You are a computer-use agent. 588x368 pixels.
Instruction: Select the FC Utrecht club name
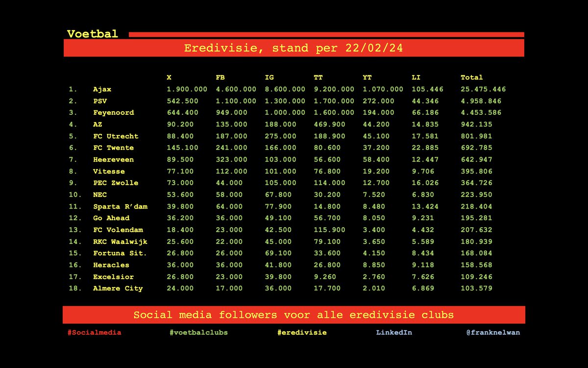[x=116, y=136]
